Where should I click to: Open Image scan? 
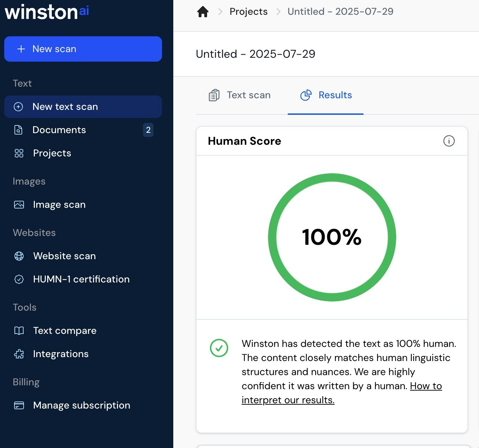coord(83,205)
